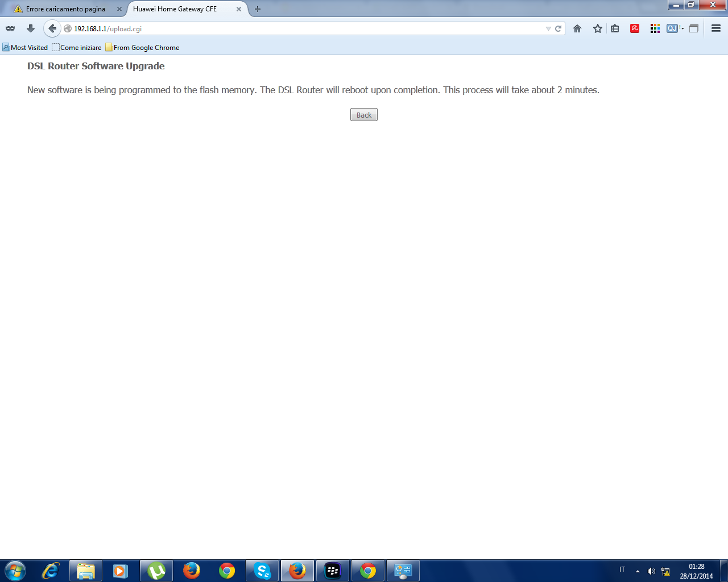Click the Chrome icon right of BlackBerry

[368, 571]
